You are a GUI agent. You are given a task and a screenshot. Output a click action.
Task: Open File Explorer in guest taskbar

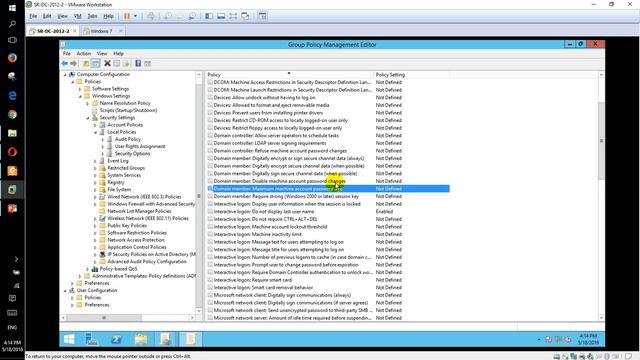click(x=141, y=339)
